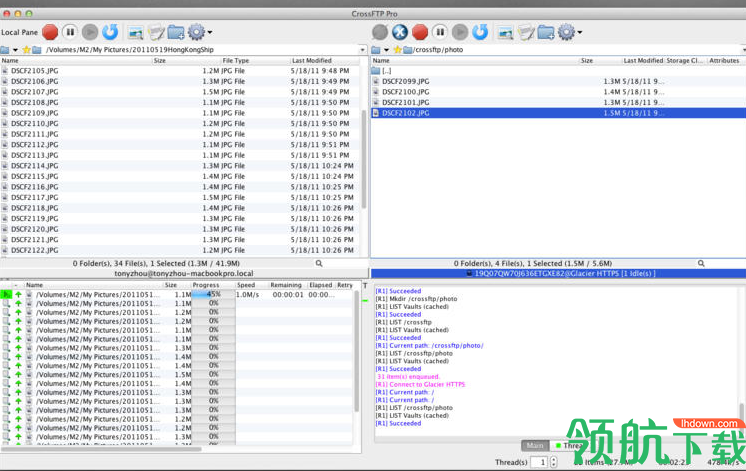Click the remote pane search magnifier icon
The height and width of the screenshot is (471, 746).
pos(701,263)
